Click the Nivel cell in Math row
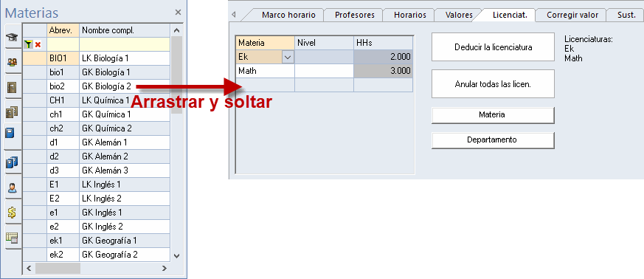The width and height of the screenshot is (644, 279). click(x=324, y=71)
